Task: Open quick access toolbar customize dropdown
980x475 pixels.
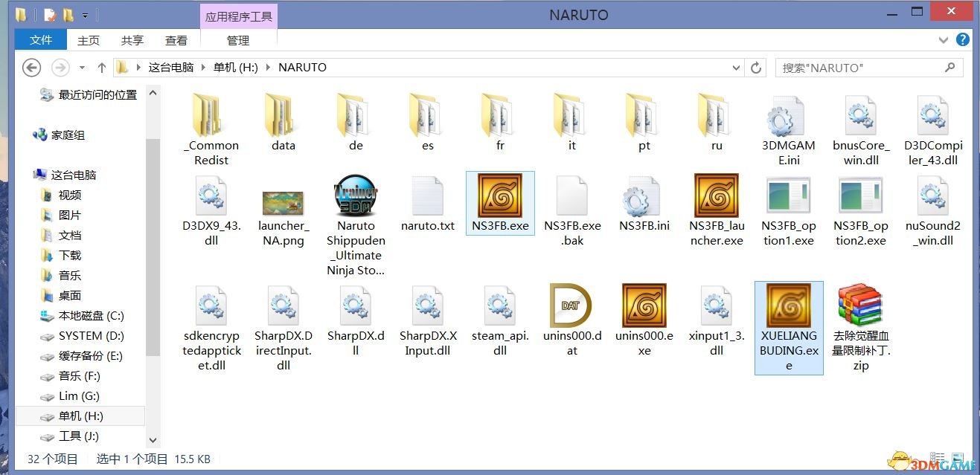Action: tap(86, 15)
